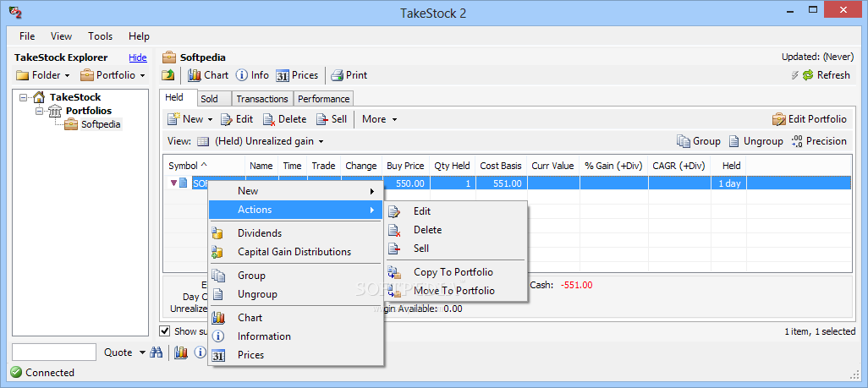Sort by the Symbol column header
This screenshot has height=388, width=868.
[x=204, y=166]
